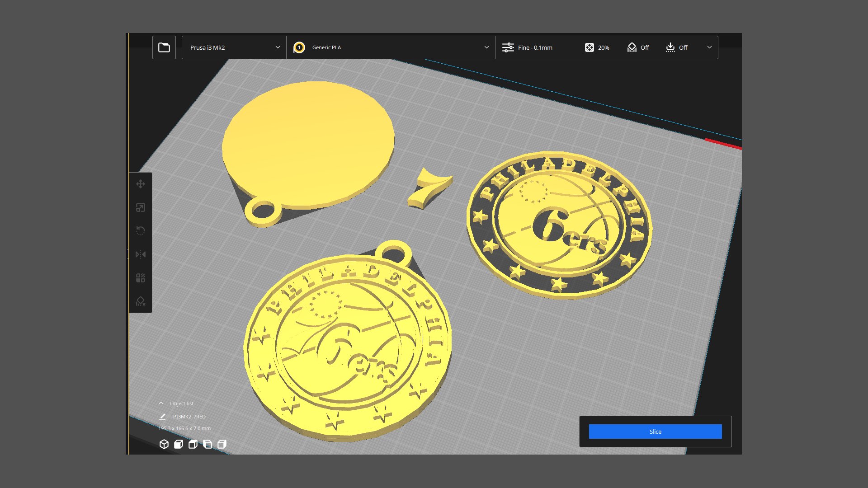Switch to right side view cube
This screenshot has height=488, width=868.
click(x=222, y=444)
